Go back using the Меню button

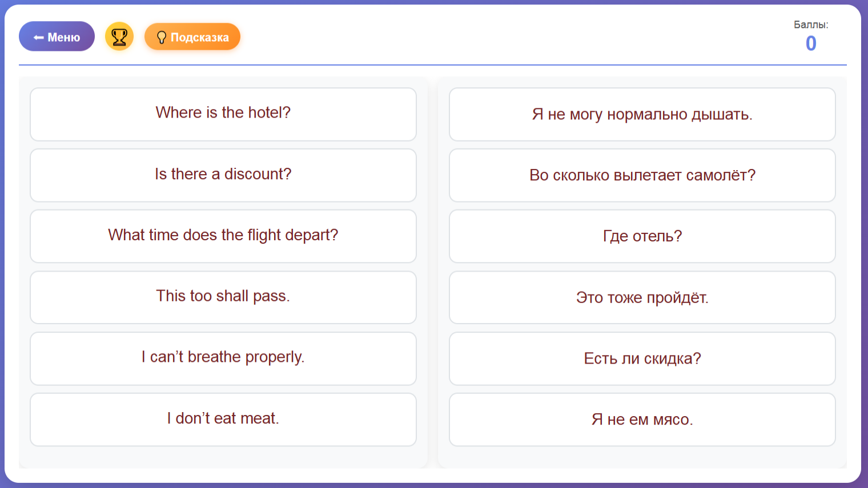point(57,37)
